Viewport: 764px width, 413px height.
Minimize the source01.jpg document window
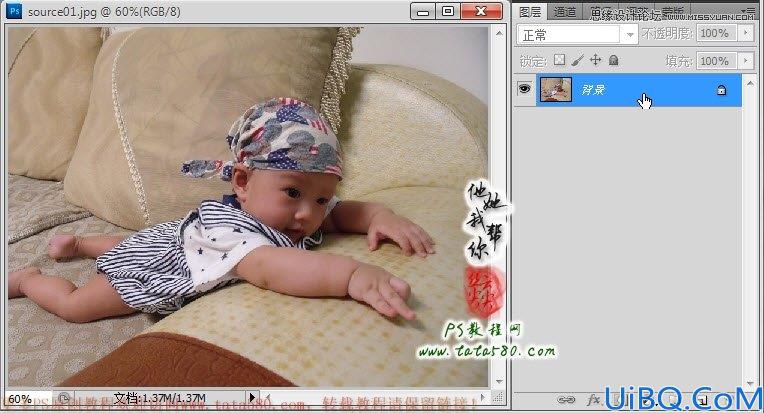point(423,11)
